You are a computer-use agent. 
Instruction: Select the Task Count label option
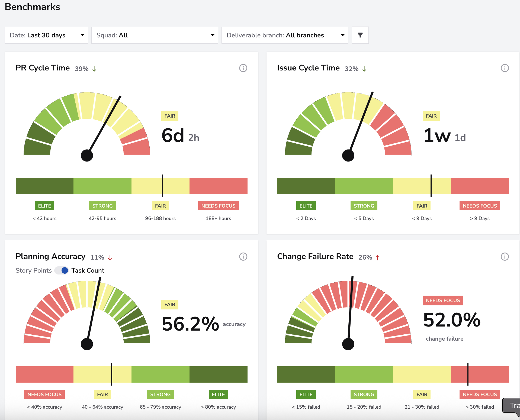pos(88,270)
